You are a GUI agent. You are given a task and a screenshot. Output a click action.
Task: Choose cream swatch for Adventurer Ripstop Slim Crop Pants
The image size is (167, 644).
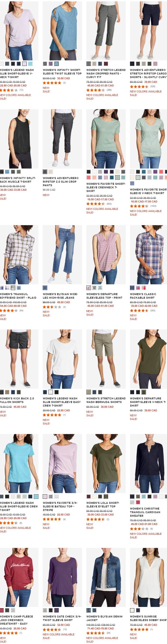51,172
